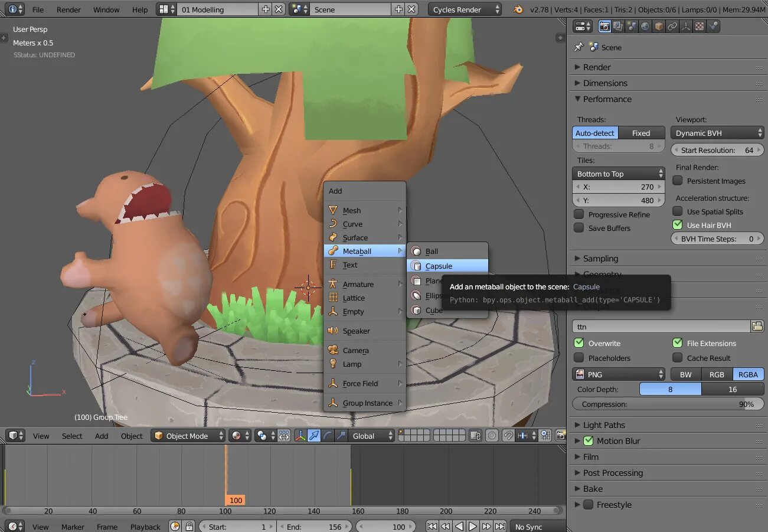The image size is (768, 532).
Task: Open the No Sync timeline dropdown
Action: pos(537,527)
